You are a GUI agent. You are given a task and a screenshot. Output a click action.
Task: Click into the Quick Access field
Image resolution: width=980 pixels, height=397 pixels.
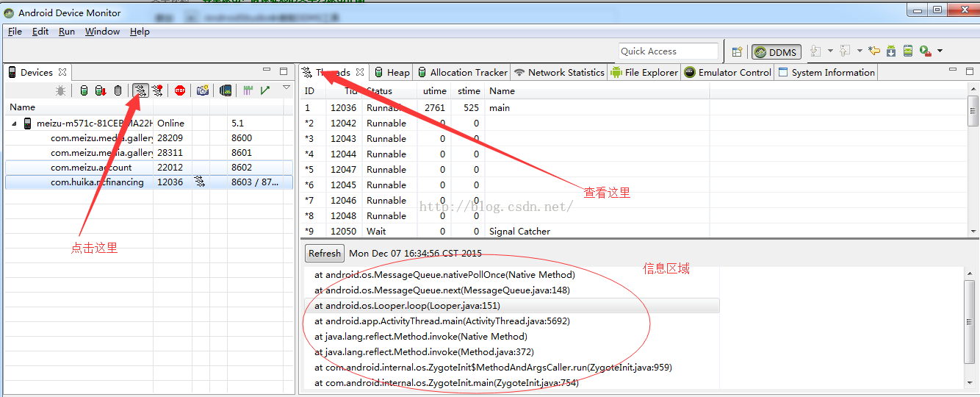tap(669, 51)
